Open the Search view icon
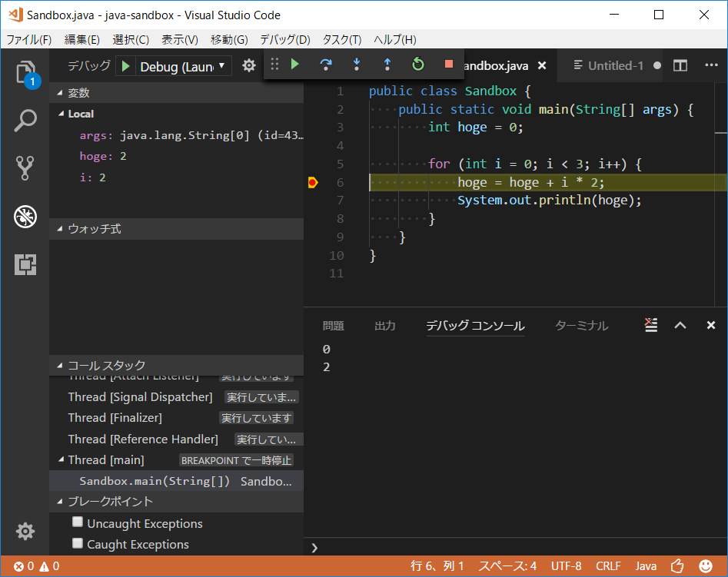 coord(25,121)
